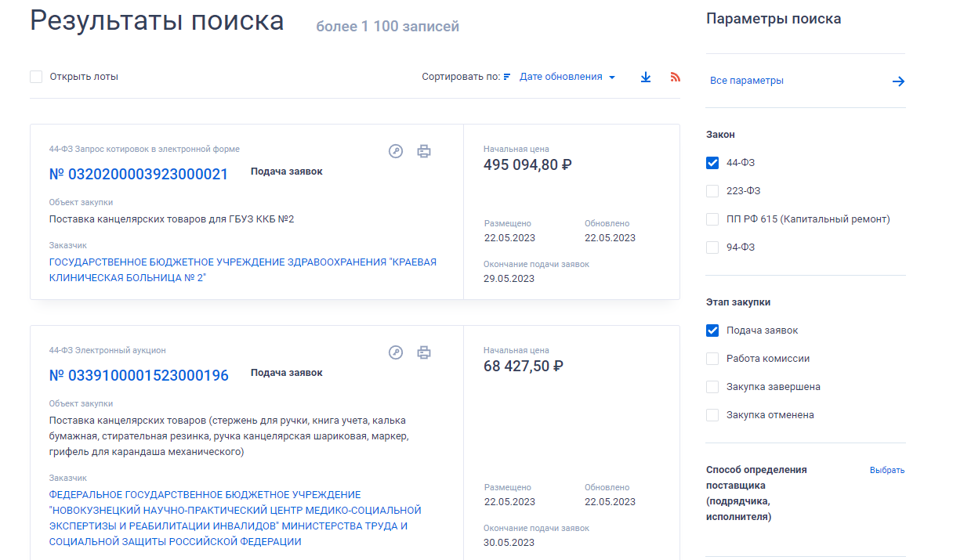Open the RSS feed icon
953x560 pixels.
point(675,77)
